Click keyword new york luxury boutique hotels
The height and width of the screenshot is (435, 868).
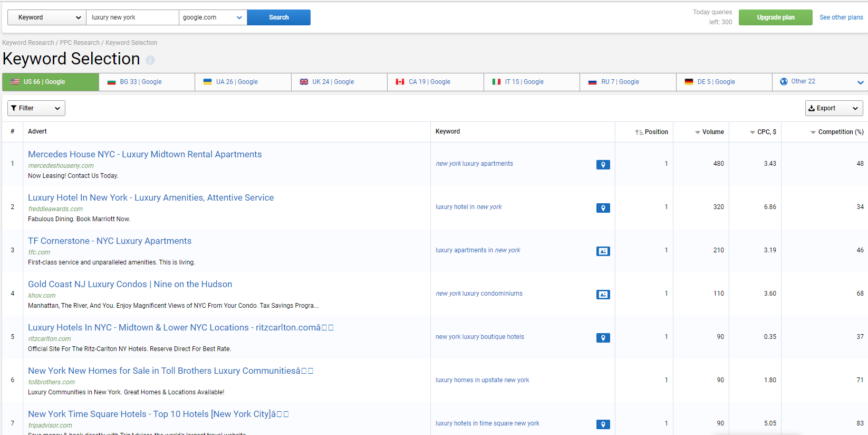(x=480, y=337)
